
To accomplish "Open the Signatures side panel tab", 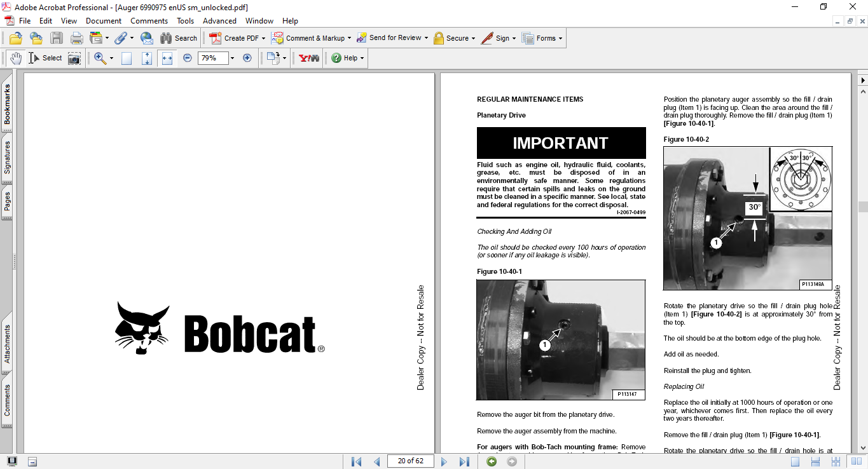I will click(7, 158).
